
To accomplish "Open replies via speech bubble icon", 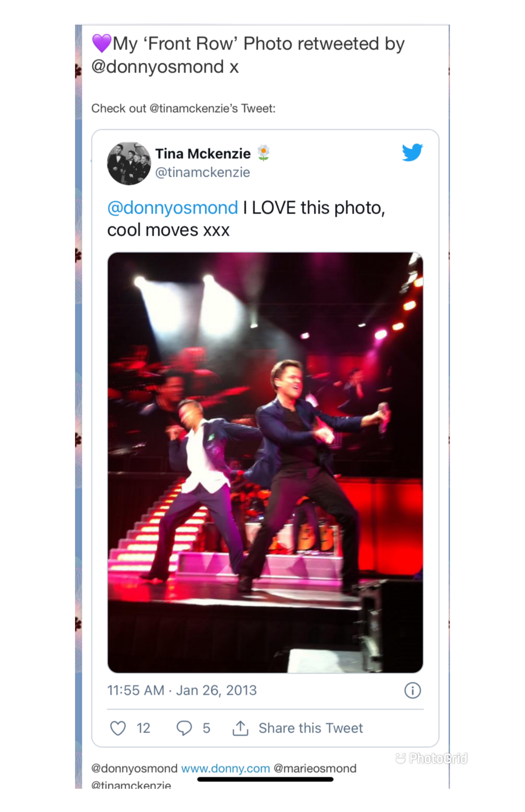I will (x=184, y=728).
